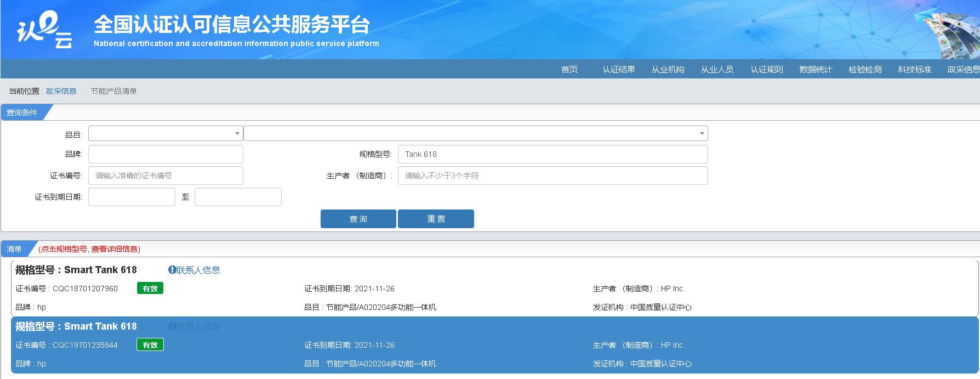Select the 证书到期日期 start date field
This screenshot has height=379, width=980.
(x=132, y=197)
